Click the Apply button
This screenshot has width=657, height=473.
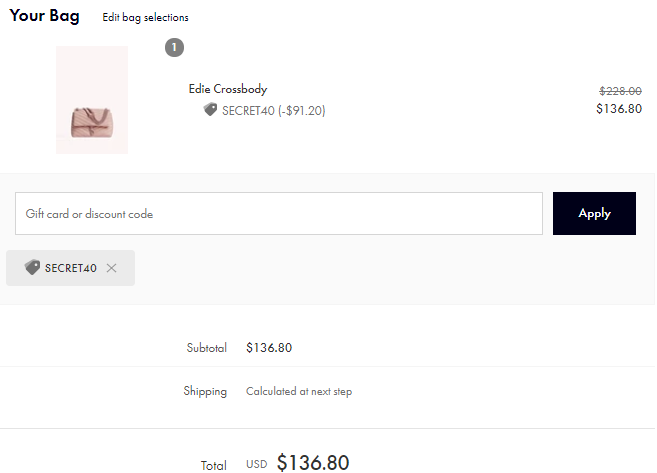594,213
